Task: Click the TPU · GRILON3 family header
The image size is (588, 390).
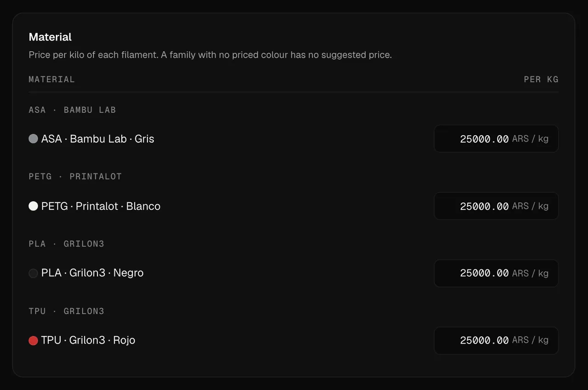Action: (66, 311)
